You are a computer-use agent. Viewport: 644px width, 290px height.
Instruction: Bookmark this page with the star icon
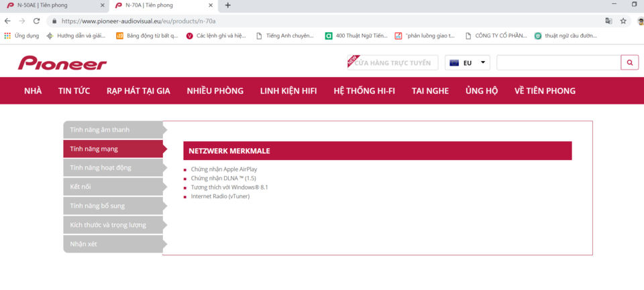click(x=623, y=21)
